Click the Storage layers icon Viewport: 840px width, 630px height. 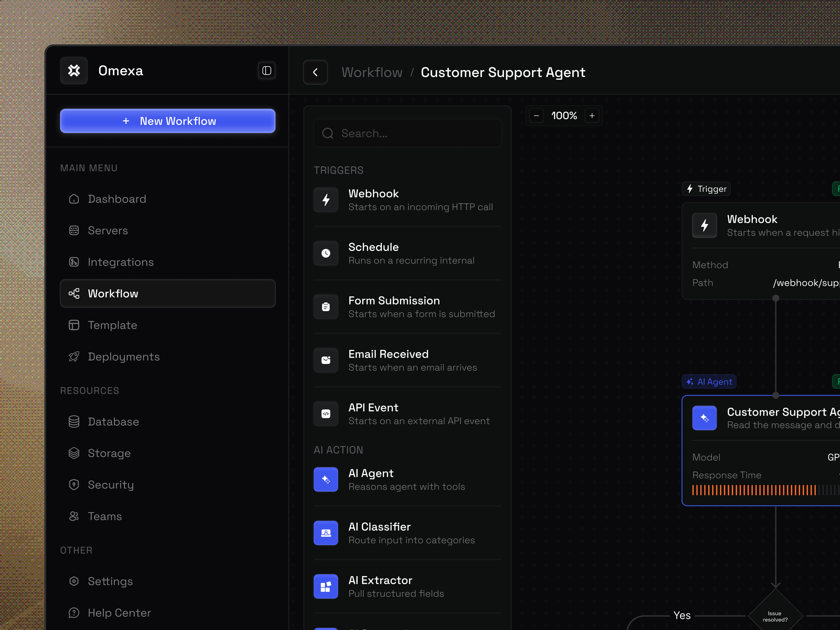[74, 453]
